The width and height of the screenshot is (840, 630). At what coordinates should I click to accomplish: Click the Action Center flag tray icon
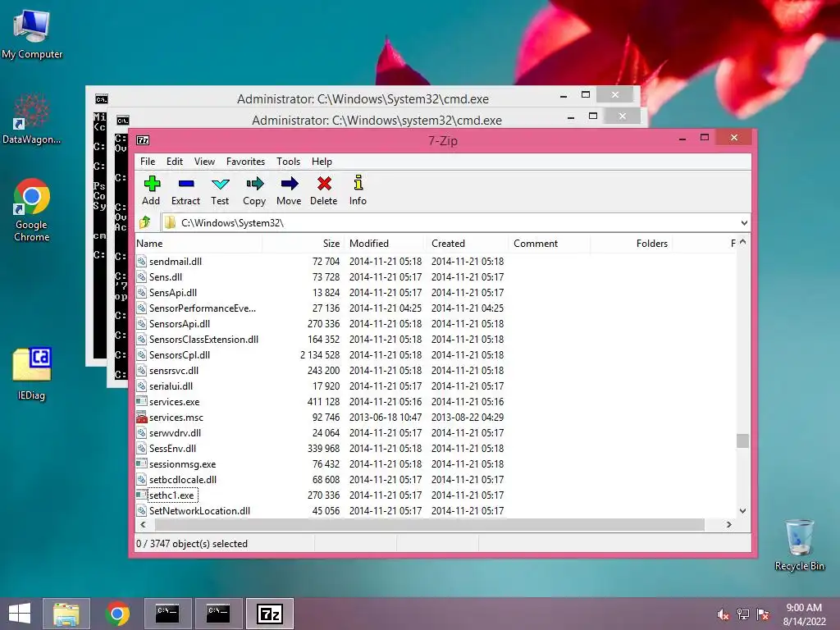tap(763, 614)
